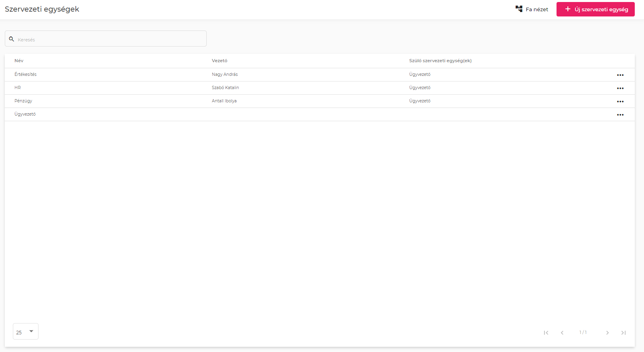Select the HR organizational unit row

tap(18, 88)
